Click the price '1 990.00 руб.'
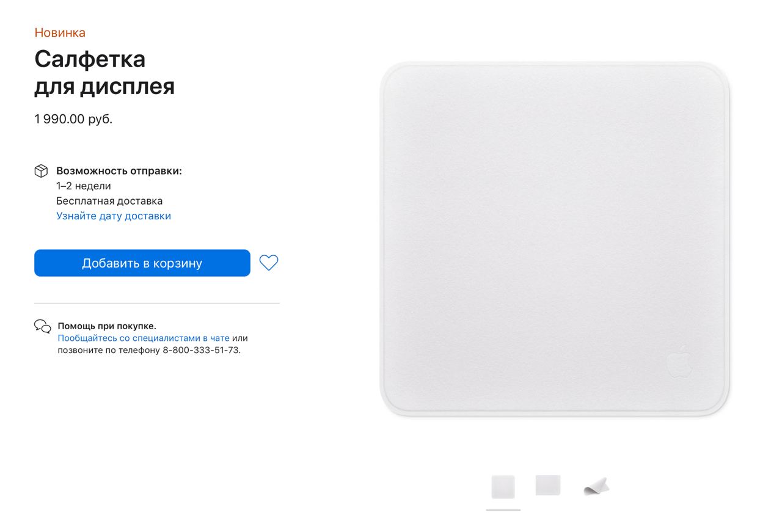This screenshot has width=782, height=532. (x=73, y=119)
